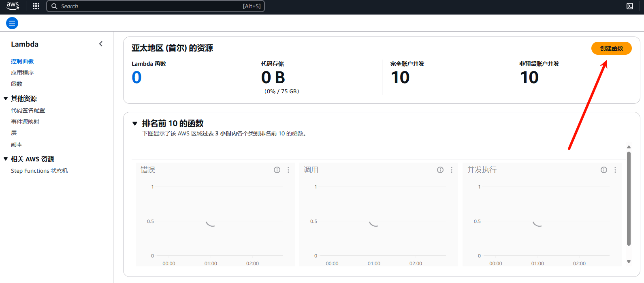
Task: Click the AWS logo home icon
Action: coord(13,6)
